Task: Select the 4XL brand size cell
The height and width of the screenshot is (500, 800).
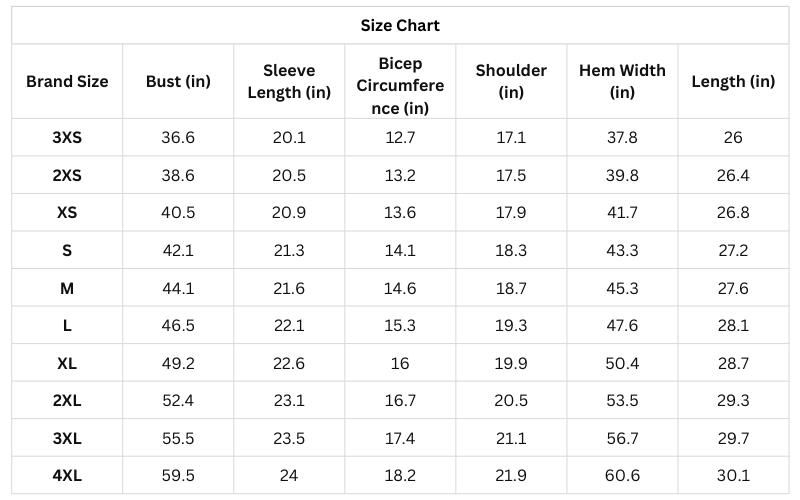Action: coord(67,475)
